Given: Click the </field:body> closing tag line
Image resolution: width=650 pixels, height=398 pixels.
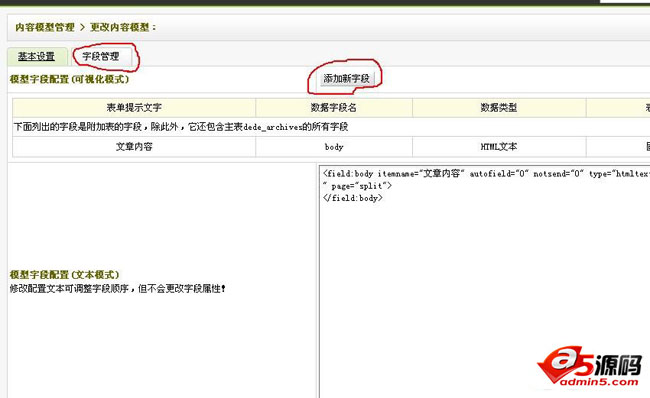Looking at the screenshot, I should tap(353, 198).
